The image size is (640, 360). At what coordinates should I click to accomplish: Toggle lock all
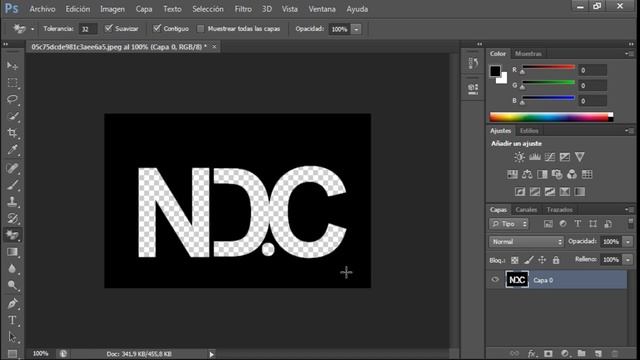pyautogui.click(x=556, y=260)
